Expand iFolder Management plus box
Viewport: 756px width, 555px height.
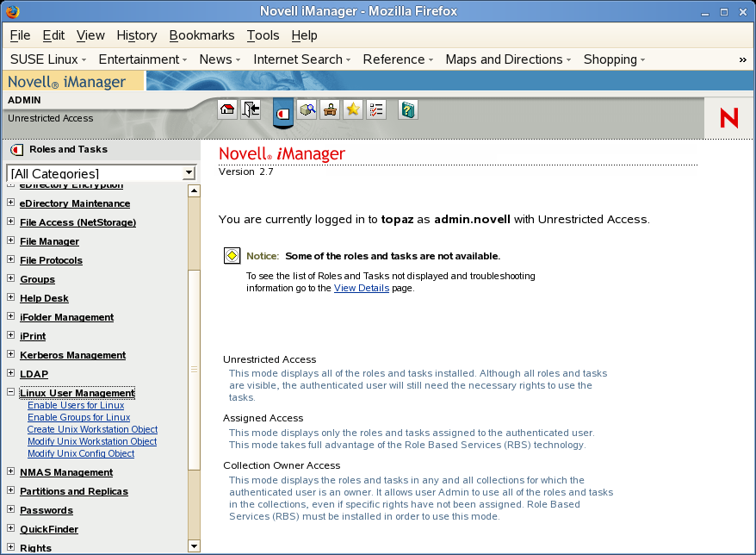(10, 316)
